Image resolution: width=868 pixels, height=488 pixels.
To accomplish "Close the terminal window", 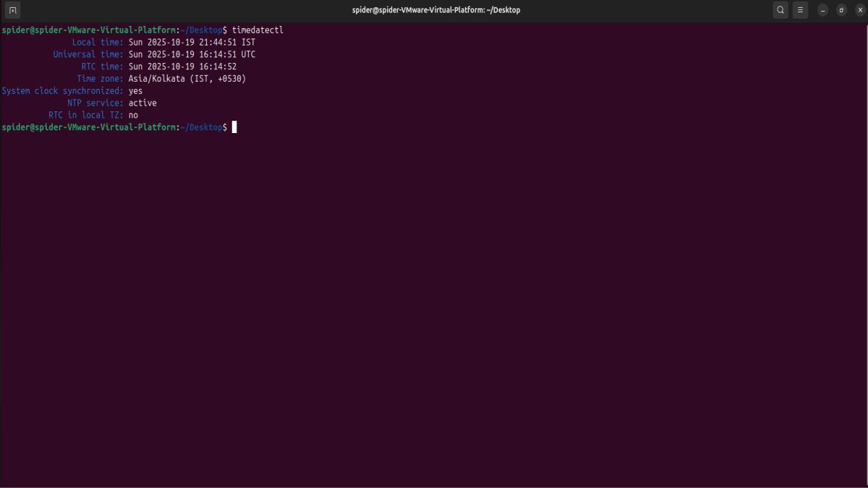I will pyautogui.click(x=860, y=10).
